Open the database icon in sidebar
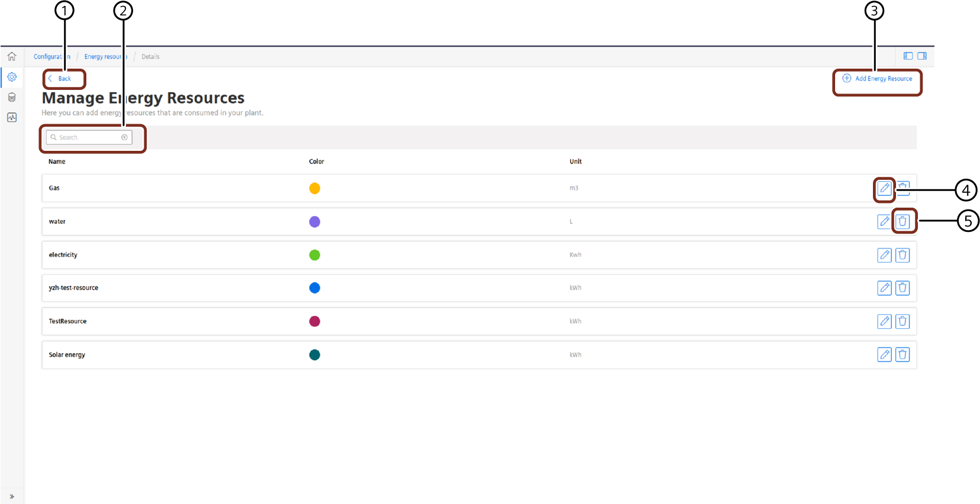The height and width of the screenshot is (504, 980). 12,97
